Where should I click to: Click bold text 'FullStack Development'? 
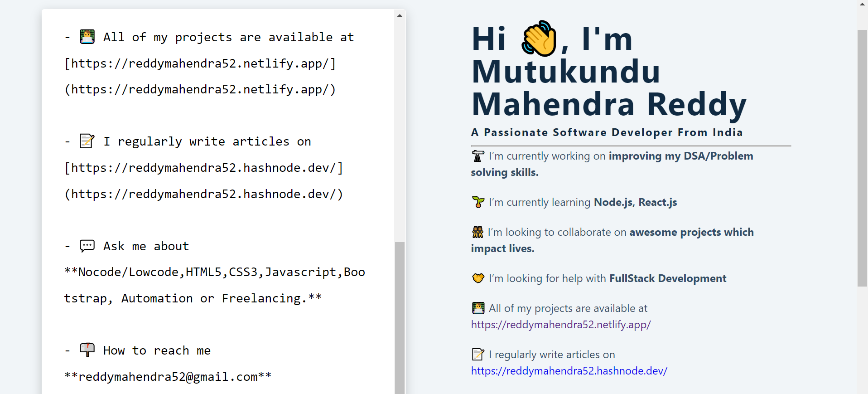point(668,278)
